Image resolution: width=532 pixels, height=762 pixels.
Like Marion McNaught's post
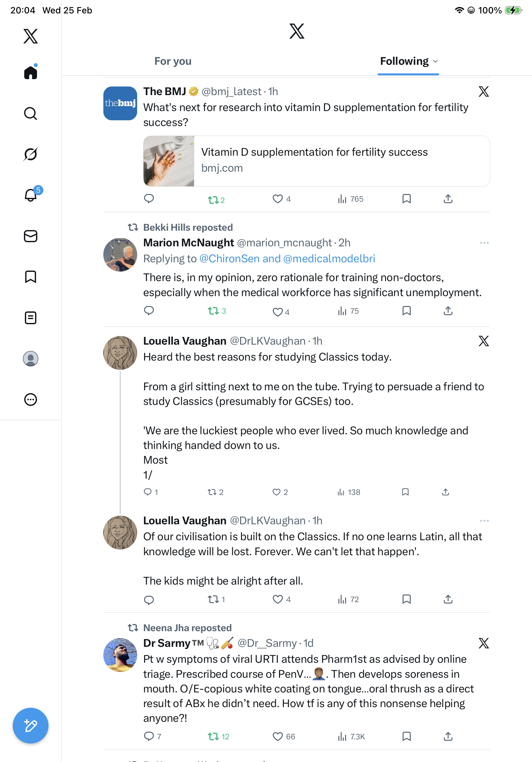pos(277,312)
